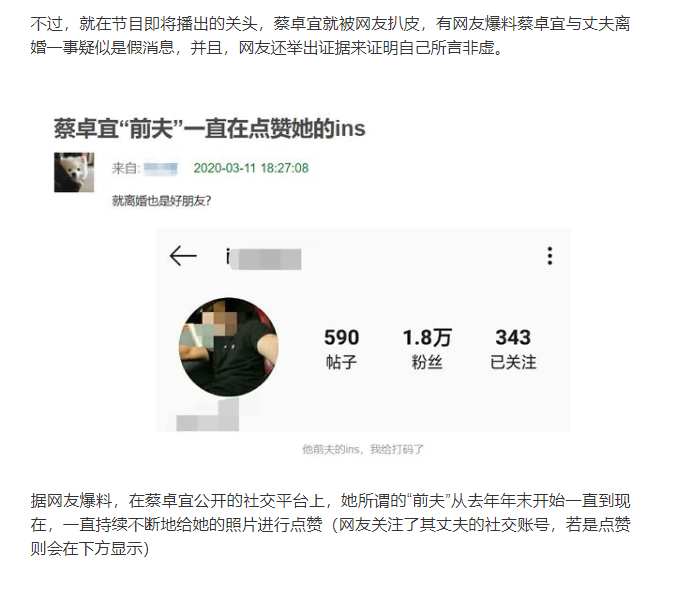
Task: Click the blurred profile name below the avatar
Action: pos(208,414)
